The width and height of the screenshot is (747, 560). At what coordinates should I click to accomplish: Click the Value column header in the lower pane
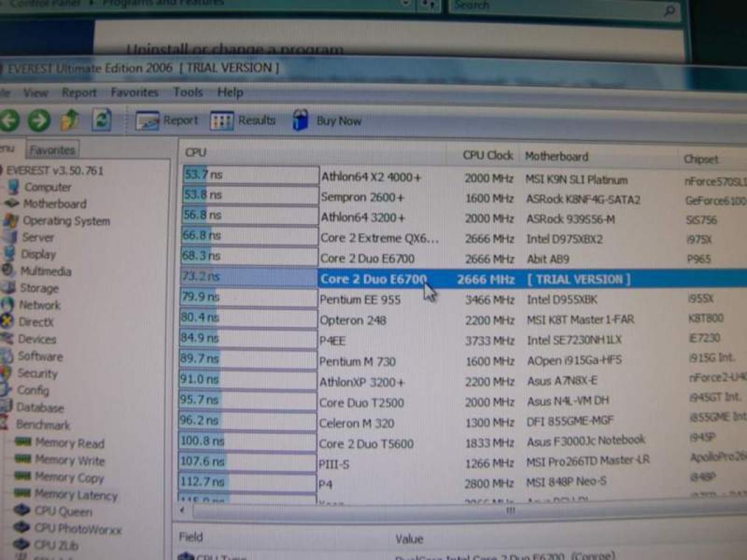pyautogui.click(x=409, y=538)
